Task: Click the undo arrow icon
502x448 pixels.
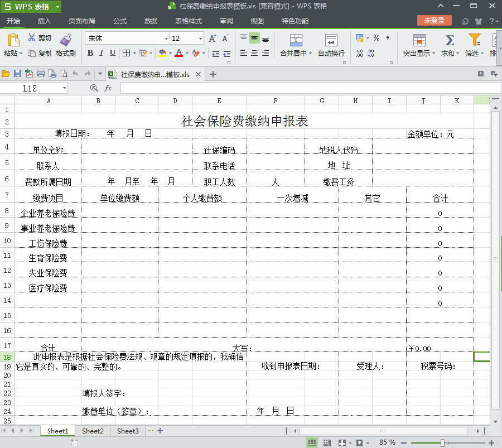Action: pyautogui.click(x=75, y=74)
